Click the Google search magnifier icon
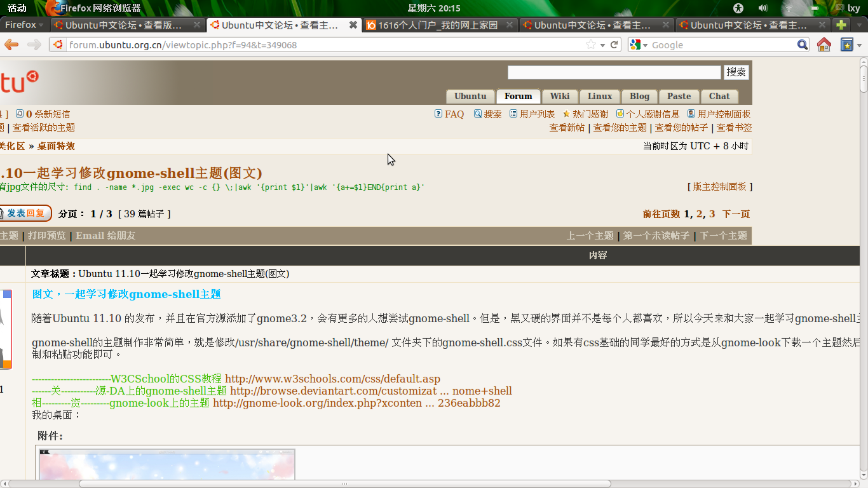This screenshot has height=488, width=868. (803, 44)
